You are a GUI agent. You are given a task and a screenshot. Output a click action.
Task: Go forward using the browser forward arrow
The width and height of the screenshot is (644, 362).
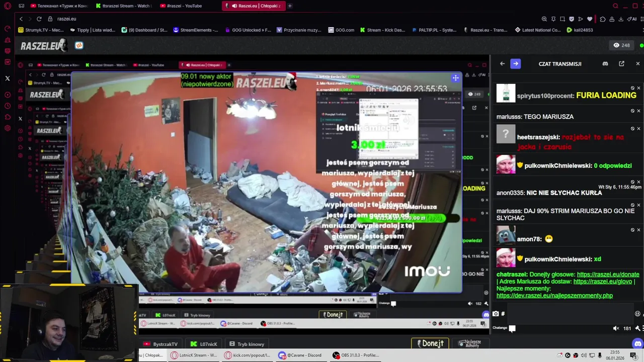click(29, 19)
